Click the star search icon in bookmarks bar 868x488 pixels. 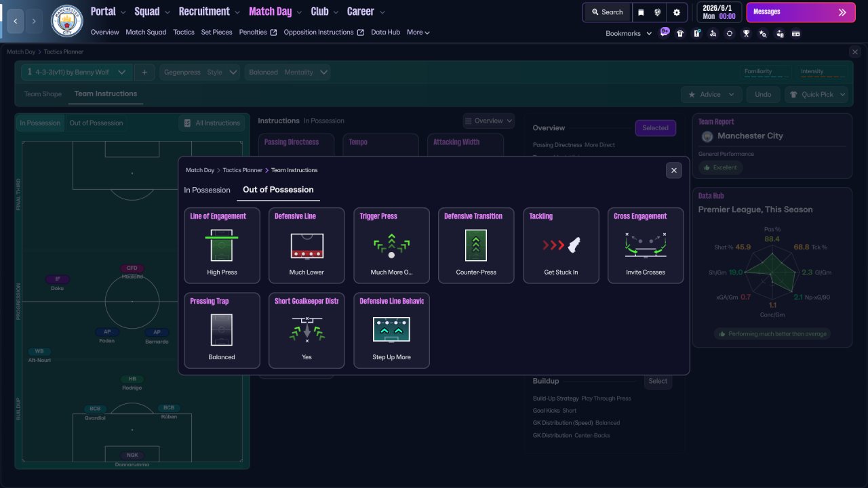coord(763,33)
